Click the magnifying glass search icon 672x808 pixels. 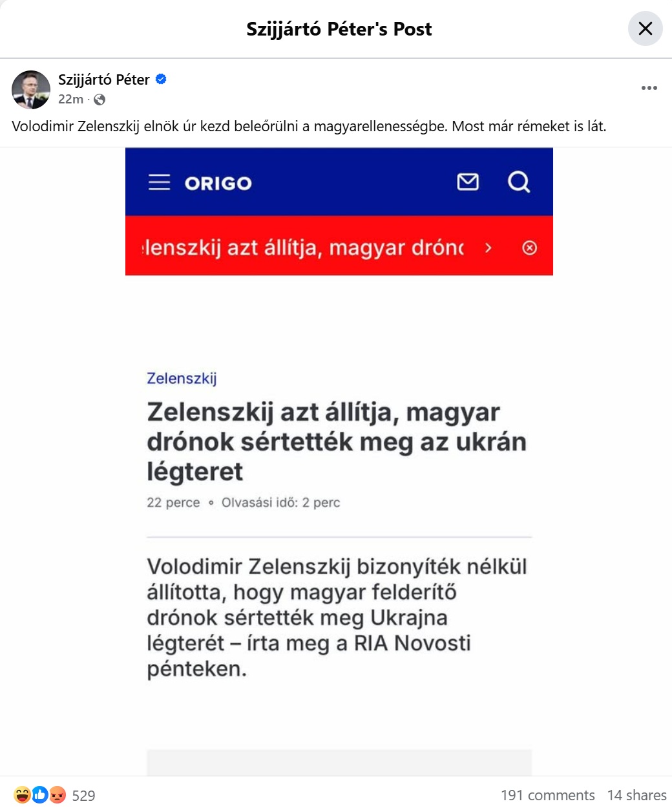(x=518, y=182)
